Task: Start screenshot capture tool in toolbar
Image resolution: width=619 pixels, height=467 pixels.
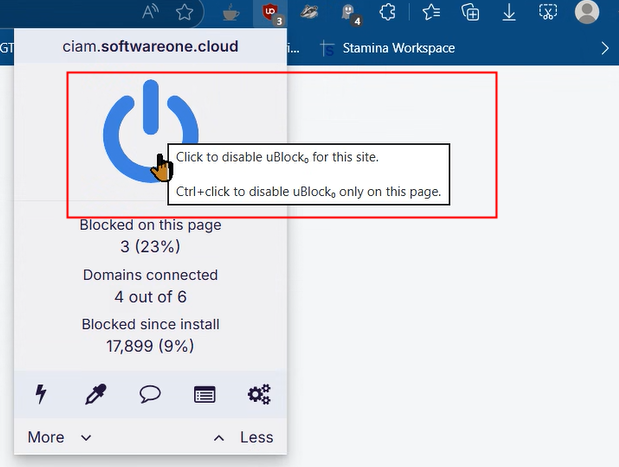Action: tap(548, 13)
